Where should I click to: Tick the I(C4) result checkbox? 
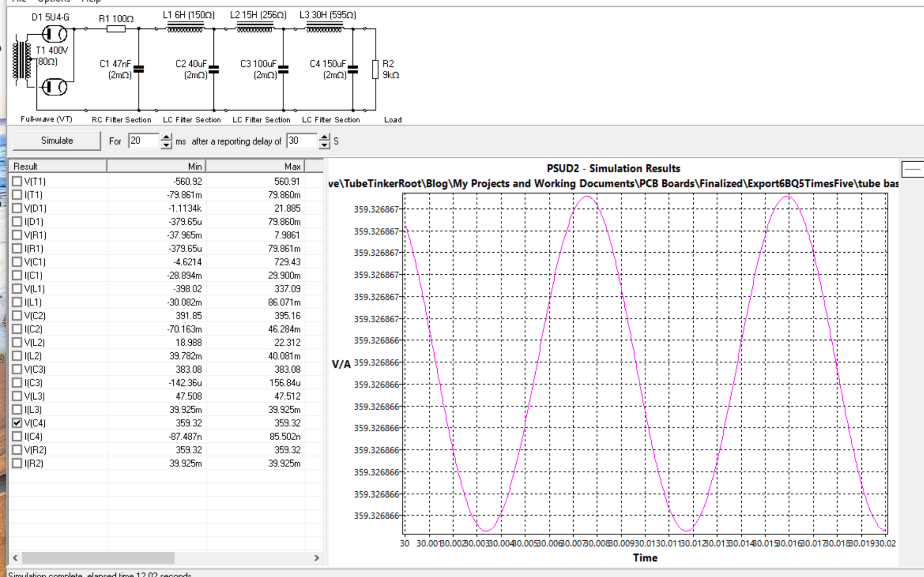(17, 436)
